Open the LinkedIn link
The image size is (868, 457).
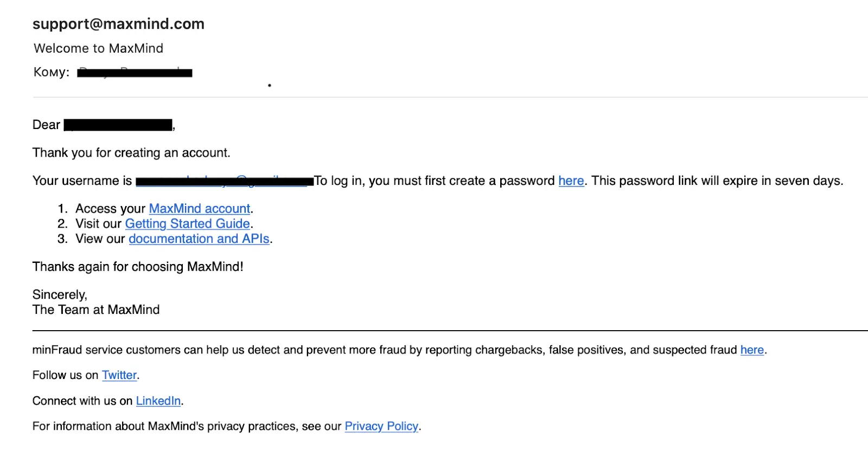(158, 401)
